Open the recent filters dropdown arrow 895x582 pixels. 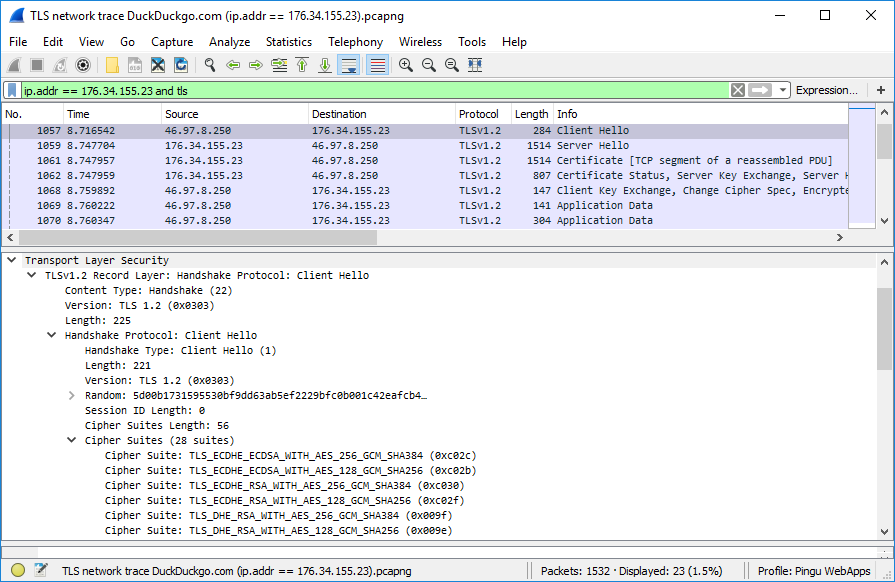(783, 90)
